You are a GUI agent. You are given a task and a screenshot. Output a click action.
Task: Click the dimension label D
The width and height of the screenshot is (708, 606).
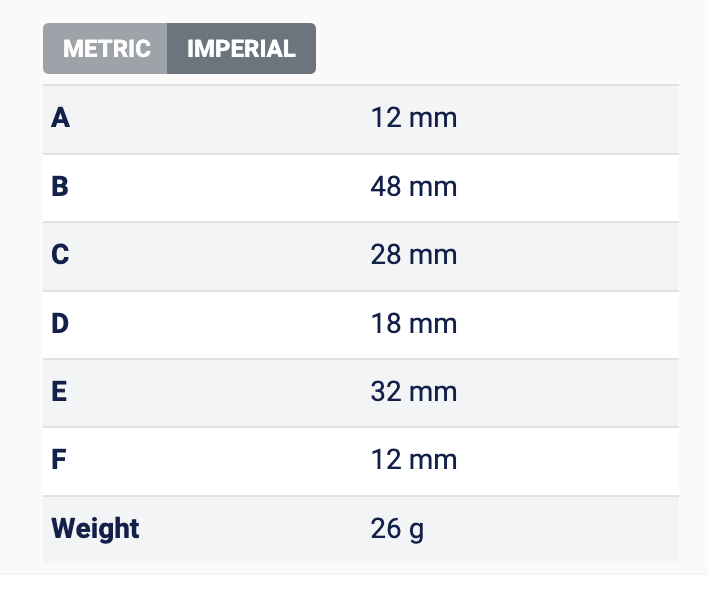(61, 323)
